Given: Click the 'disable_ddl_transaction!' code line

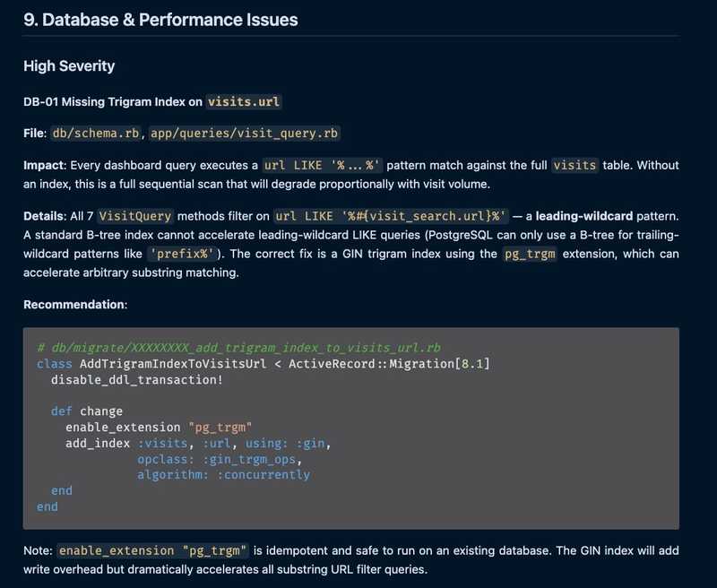Looking at the screenshot, I should pyautogui.click(x=137, y=380).
